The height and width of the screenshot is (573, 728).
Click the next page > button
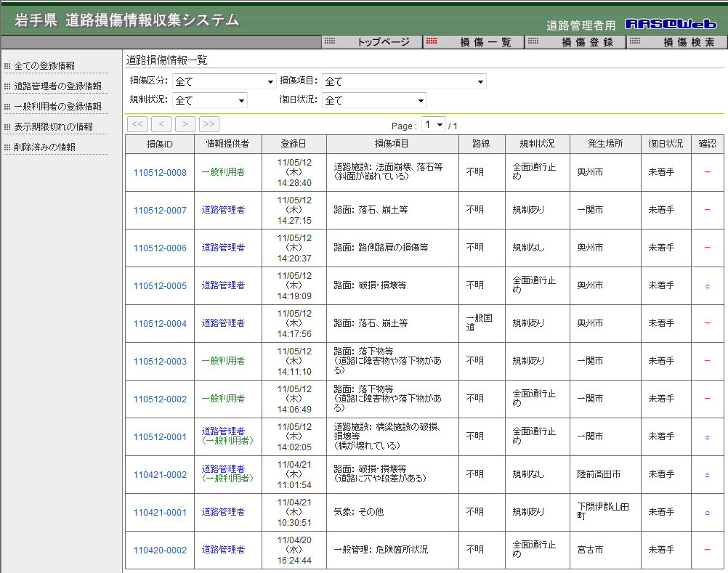coord(185,123)
